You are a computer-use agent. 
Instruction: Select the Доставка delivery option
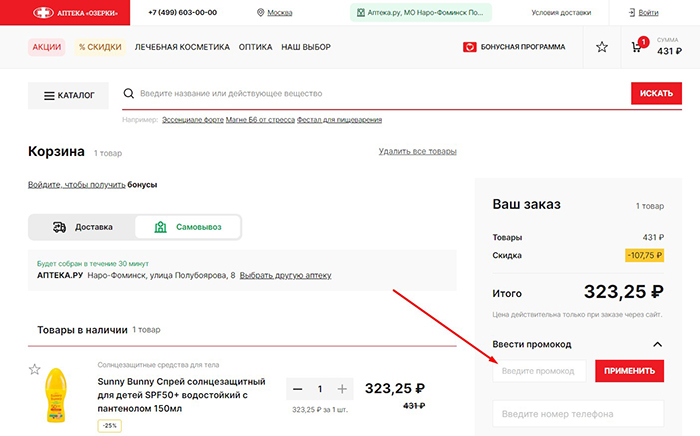tap(82, 227)
